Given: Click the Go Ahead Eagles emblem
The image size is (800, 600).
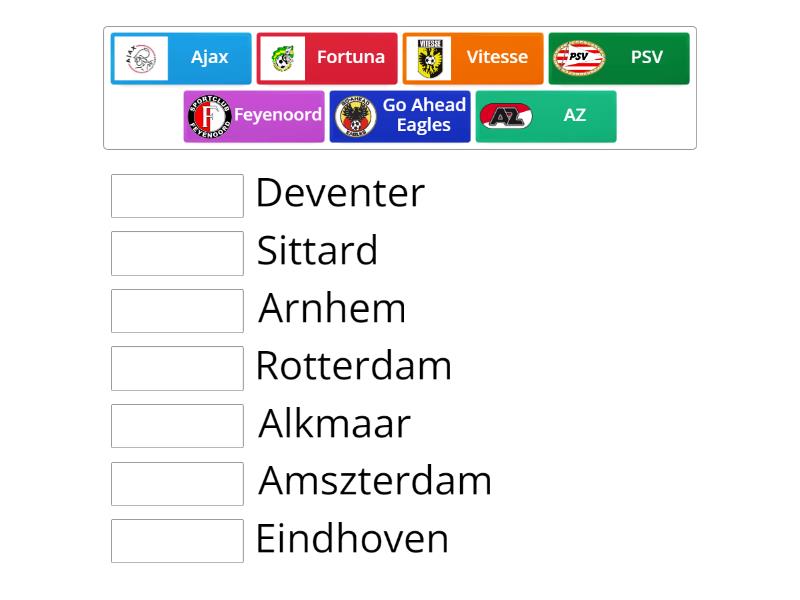Looking at the screenshot, I should pos(355,116).
